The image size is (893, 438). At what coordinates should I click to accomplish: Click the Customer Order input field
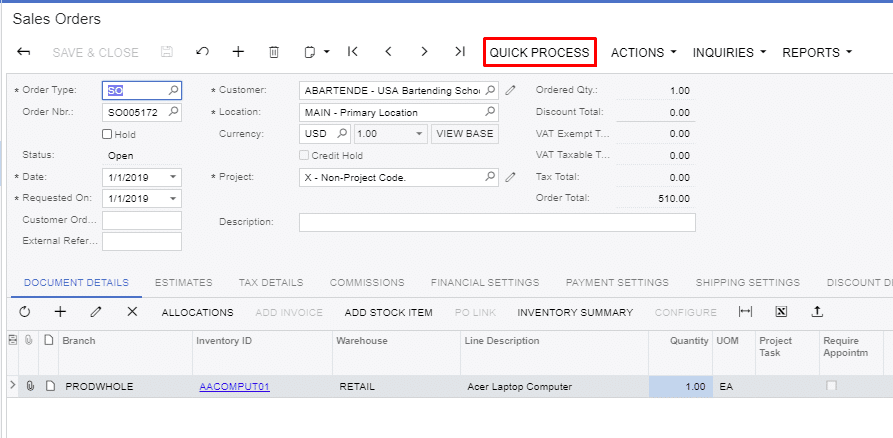point(142,220)
